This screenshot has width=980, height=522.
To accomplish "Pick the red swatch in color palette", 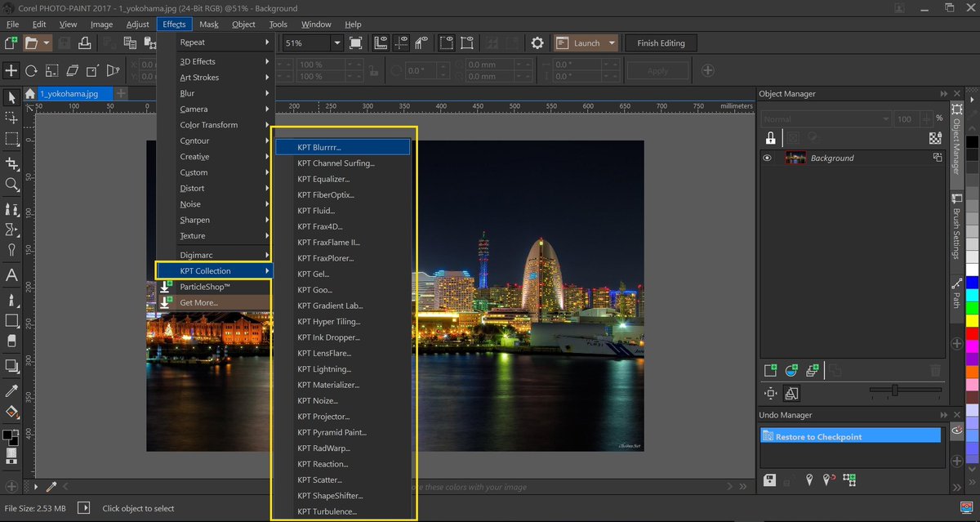I will 972,333.
